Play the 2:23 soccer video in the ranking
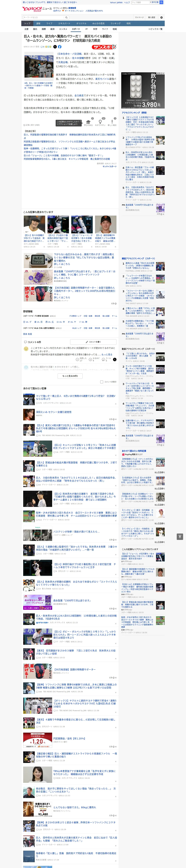 pos(160,369)
